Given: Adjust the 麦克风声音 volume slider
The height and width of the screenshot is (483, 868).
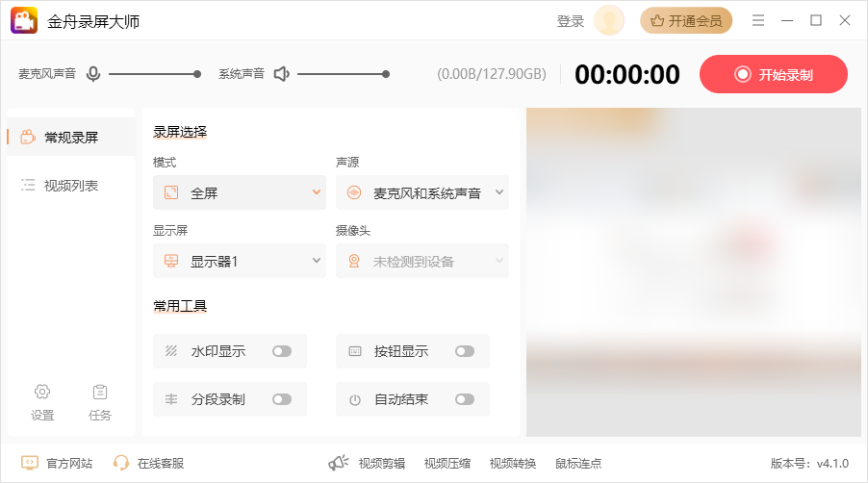Looking at the screenshot, I should 154,73.
